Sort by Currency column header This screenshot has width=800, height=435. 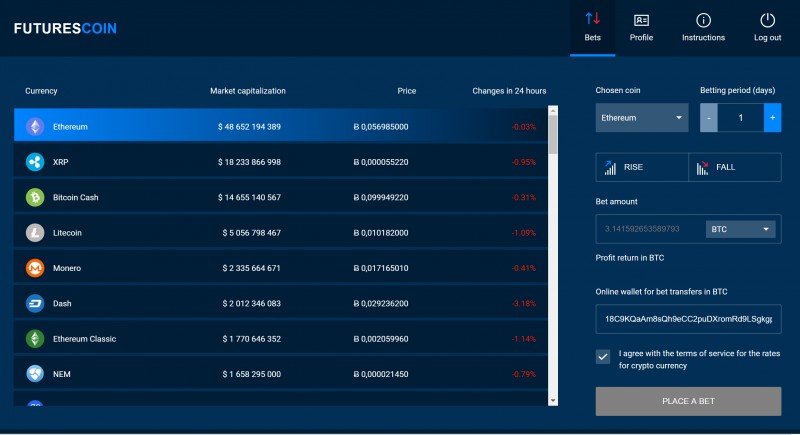(x=41, y=91)
